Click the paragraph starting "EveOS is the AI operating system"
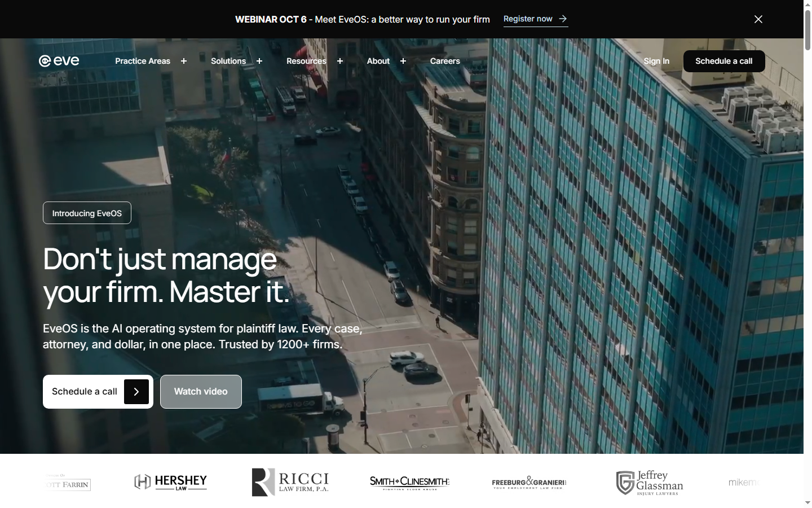 pyautogui.click(x=202, y=336)
